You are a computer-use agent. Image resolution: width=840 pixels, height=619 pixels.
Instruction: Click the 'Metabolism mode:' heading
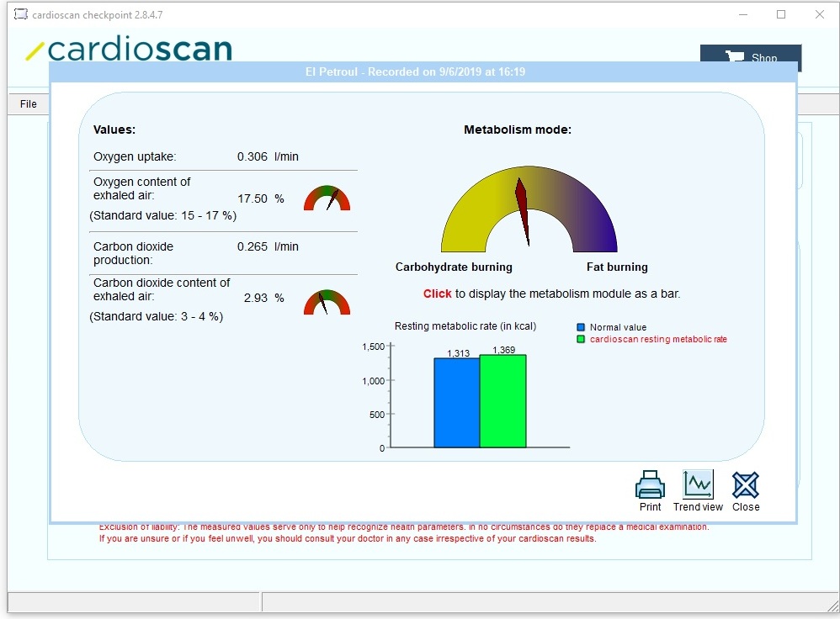click(518, 130)
